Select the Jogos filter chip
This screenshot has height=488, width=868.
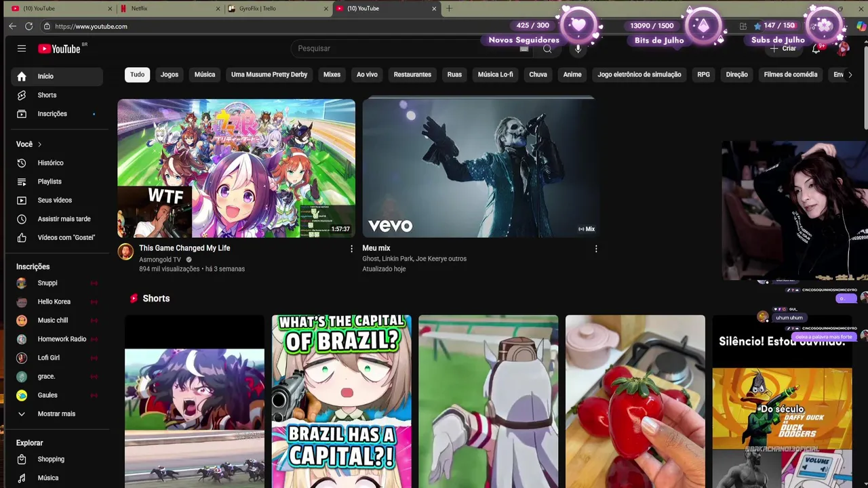(170, 75)
